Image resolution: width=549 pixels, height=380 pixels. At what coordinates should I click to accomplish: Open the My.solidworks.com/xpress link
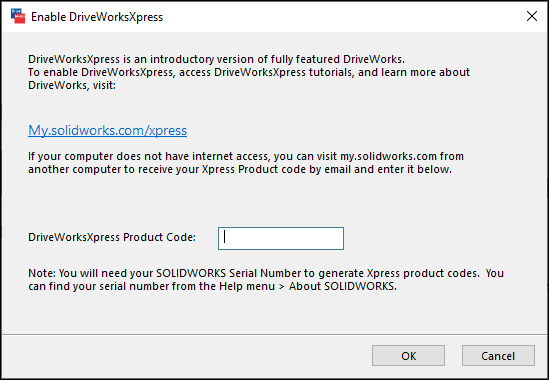click(x=107, y=130)
